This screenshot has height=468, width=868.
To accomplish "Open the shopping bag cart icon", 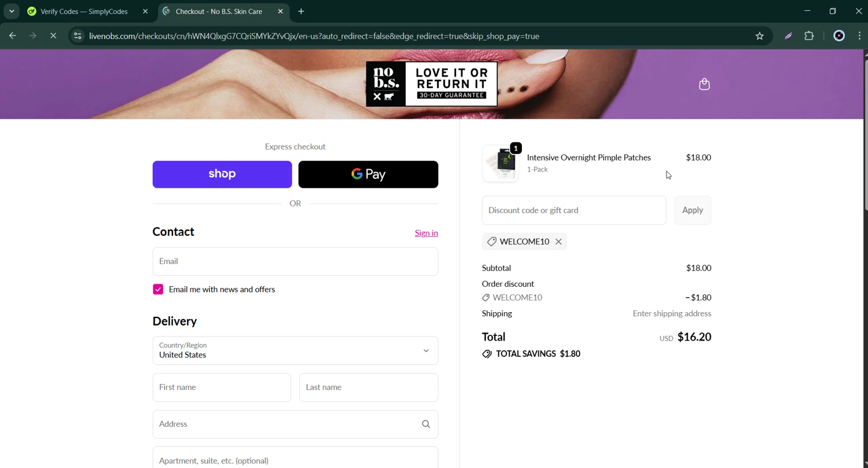I will click(704, 85).
